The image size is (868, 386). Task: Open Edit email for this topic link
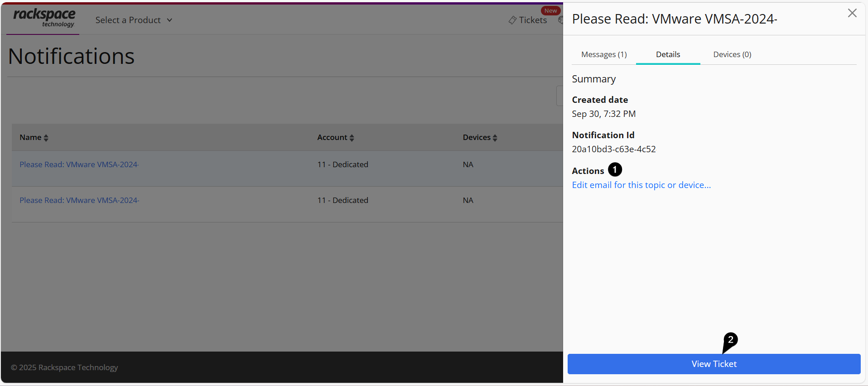[641, 185]
